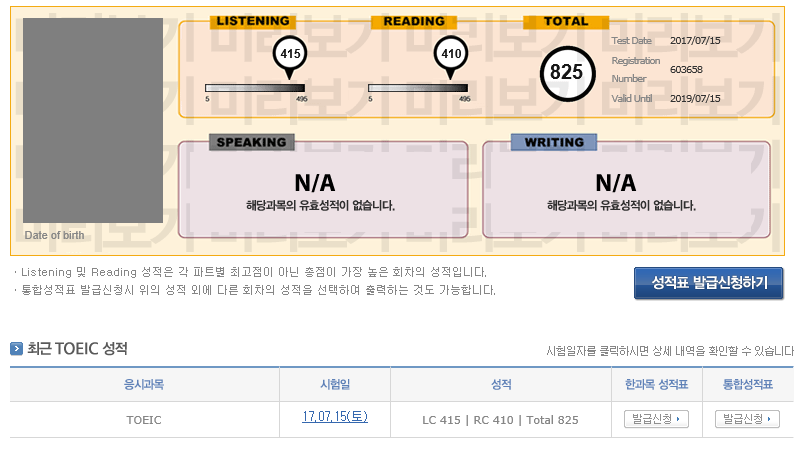
Task: Click 발급신청 under 통합성적표 column
Action: click(x=747, y=419)
